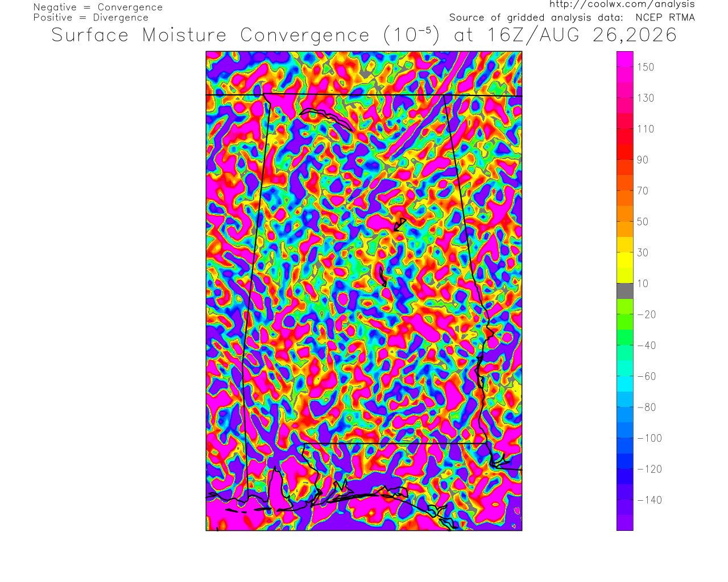Click the elongated lake outline near the map top
Viewport: 728px width, 582px height.
click(x=326, y=119)
